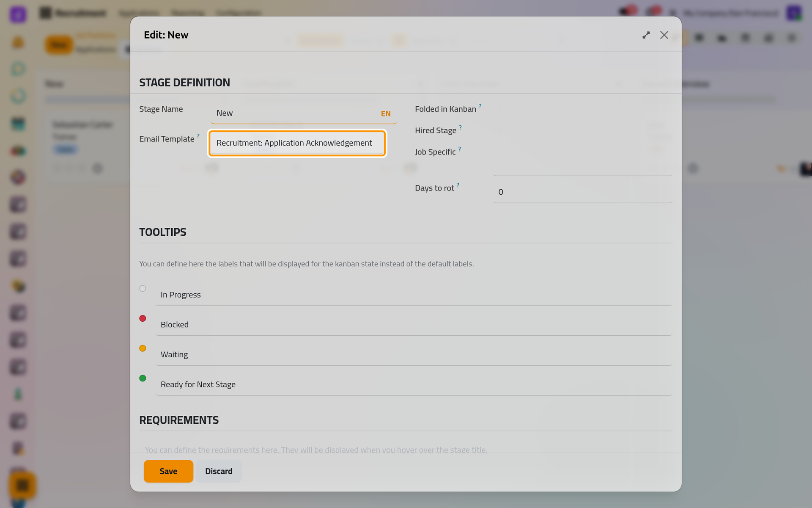This screenshot has width=812, height=508.
Task: Click the Hired Stage label
Action: point(436,131)
